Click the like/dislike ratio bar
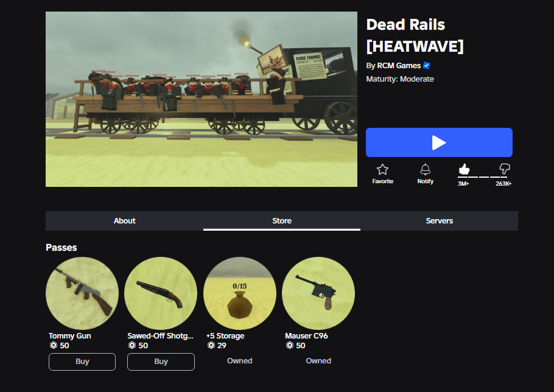The image size is (554, 392). click(x=485, y=177)
